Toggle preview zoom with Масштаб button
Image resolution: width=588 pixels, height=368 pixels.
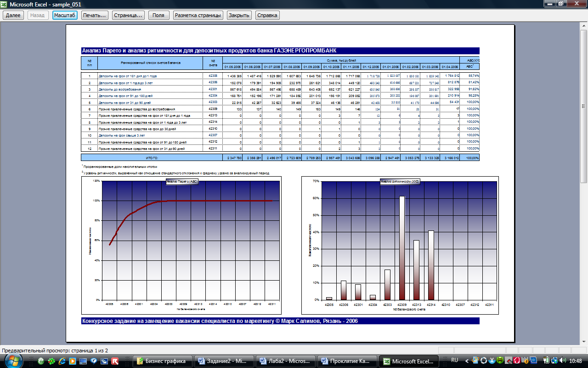point(65,15)
